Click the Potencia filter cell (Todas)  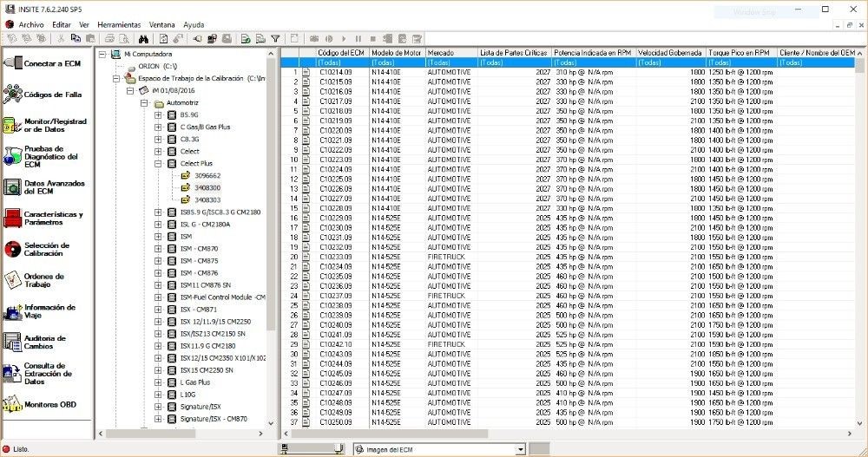click(x=593, y=62)
